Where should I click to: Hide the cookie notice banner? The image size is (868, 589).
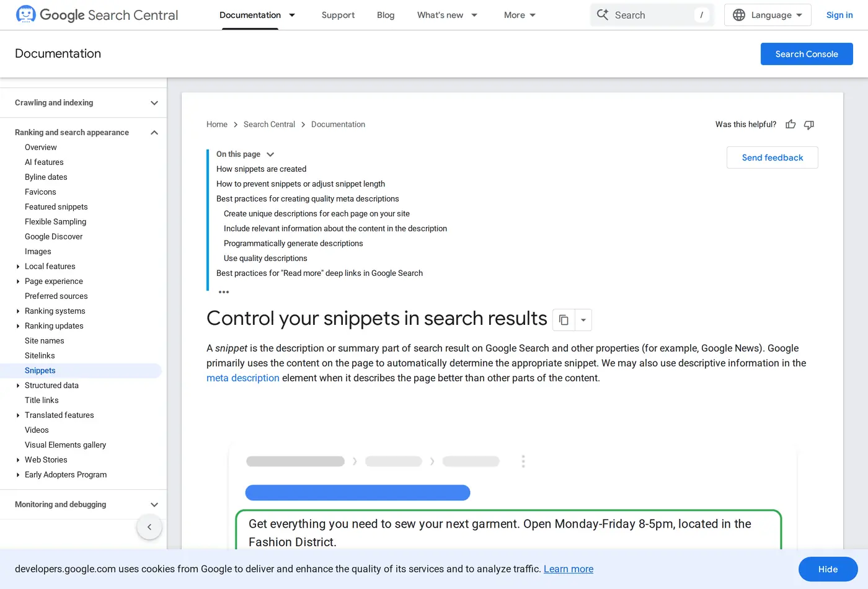[x=828, y=569]
